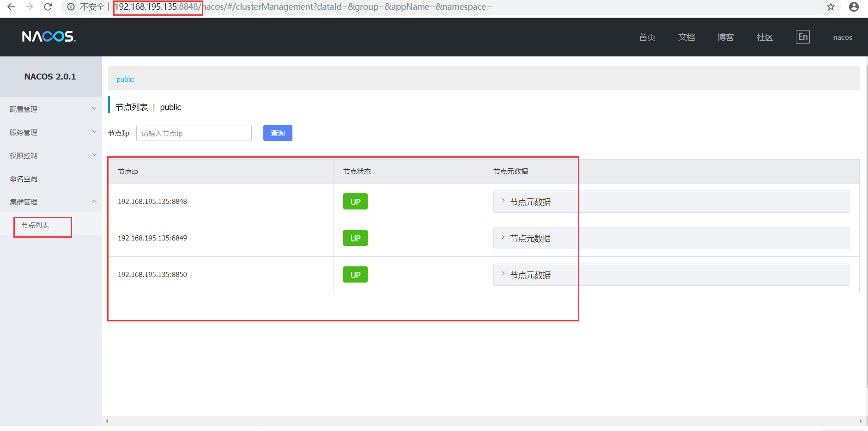Select the public namespace tab
The width and height of the screenshot is (868, 431).
tap(126, 80)
